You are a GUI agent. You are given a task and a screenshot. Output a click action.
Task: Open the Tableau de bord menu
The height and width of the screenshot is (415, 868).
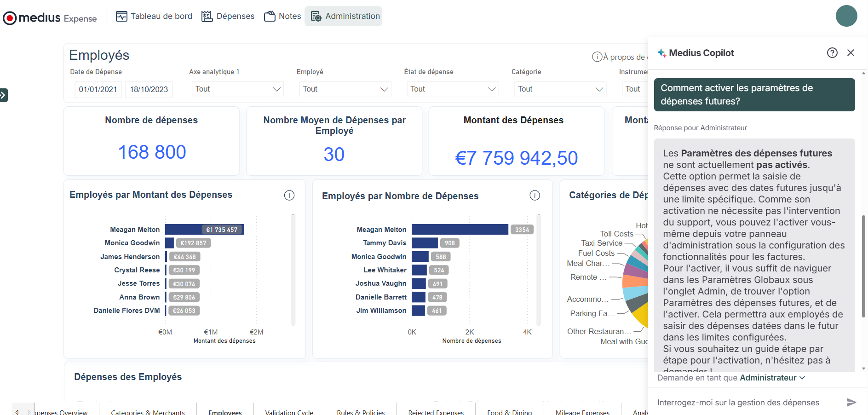154,16
